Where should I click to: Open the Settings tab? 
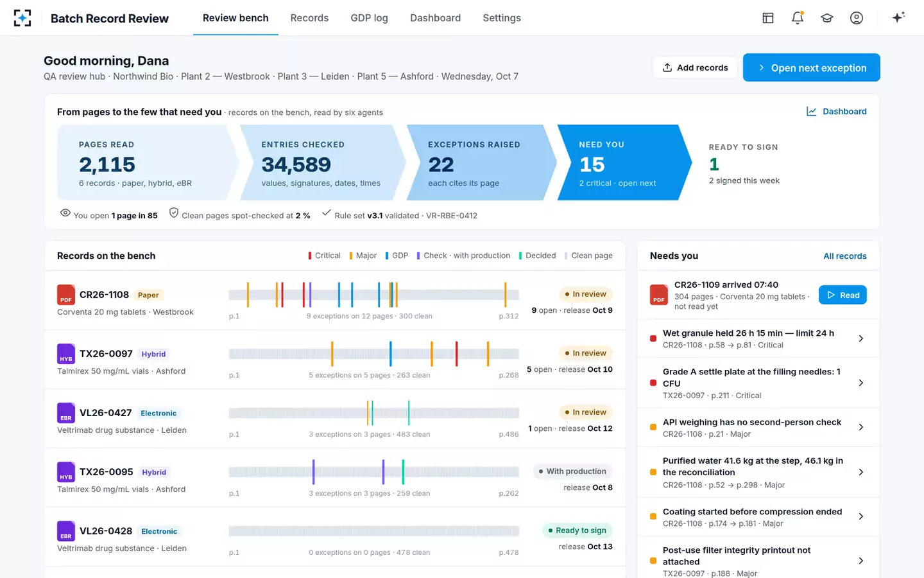(502, 18)
